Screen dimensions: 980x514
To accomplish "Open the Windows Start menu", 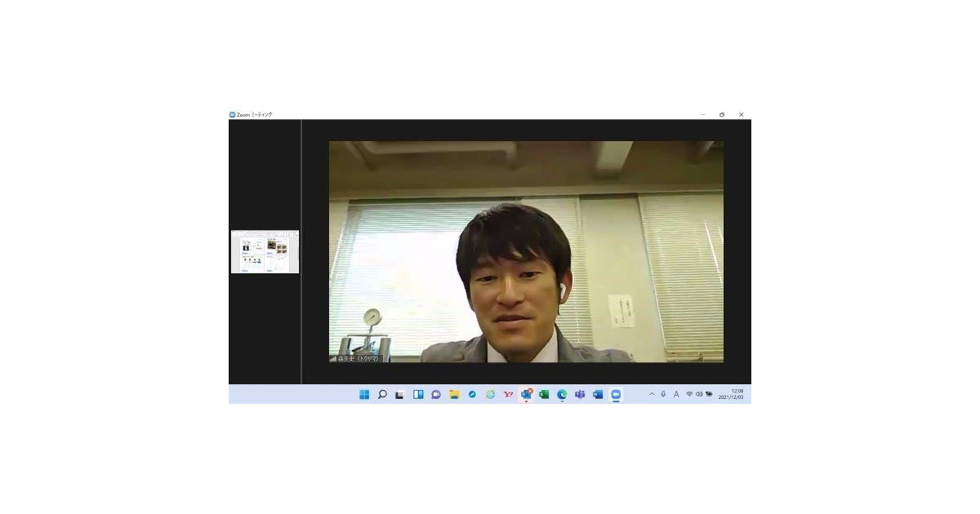I will click(x=364, y=395).
